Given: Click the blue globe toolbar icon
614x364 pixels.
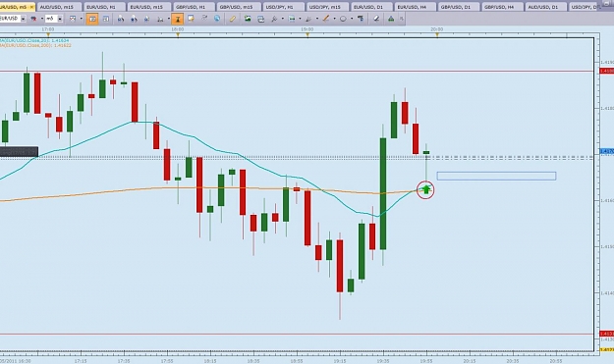Looking at the screenshot, I should tap(217, 19).
